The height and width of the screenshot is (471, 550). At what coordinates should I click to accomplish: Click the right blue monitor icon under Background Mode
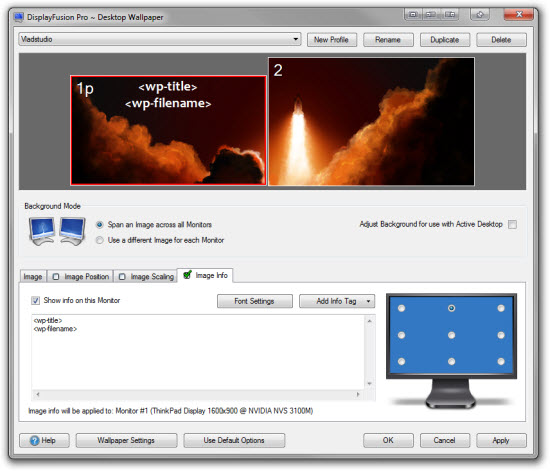coord(72,231)
